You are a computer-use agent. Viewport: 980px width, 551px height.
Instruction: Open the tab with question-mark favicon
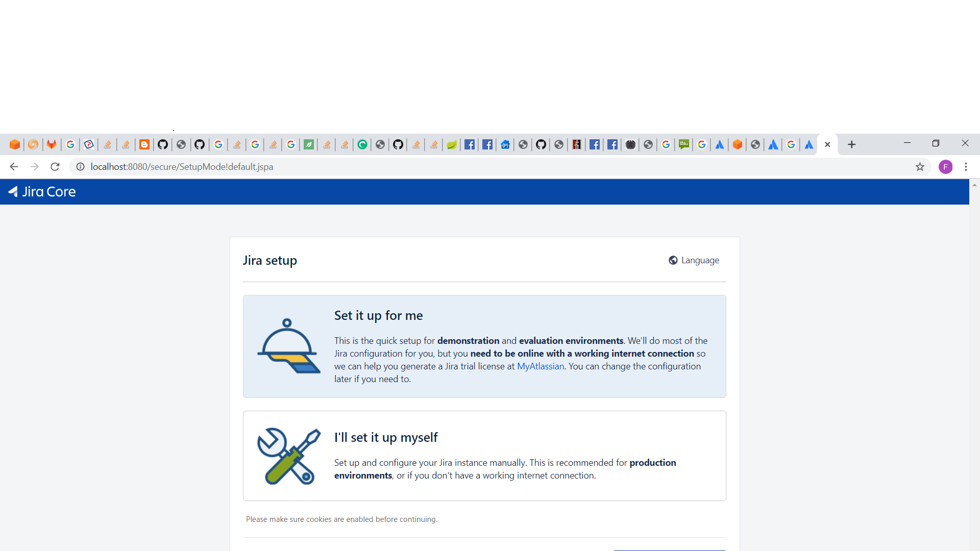(89, 145)
